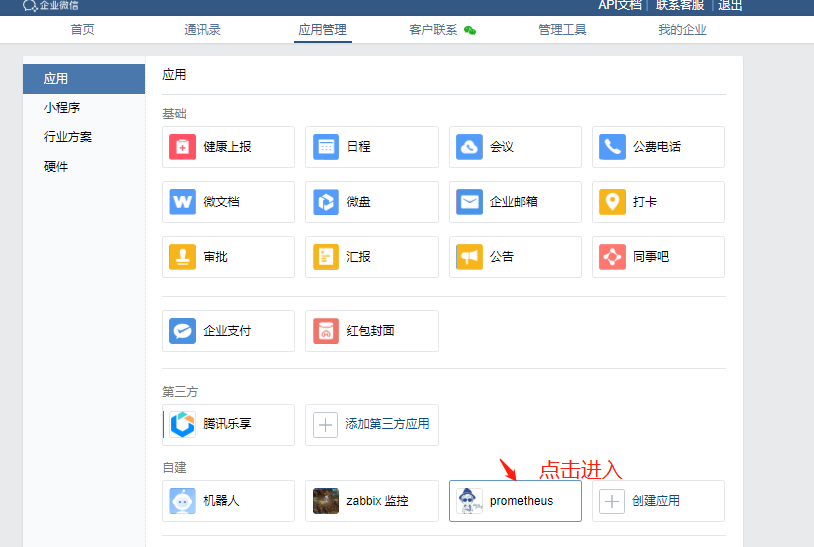This screenshot has height=547, width=814.
Task: Open the 公告 megaphone icon
Action: tap(469, 257)
